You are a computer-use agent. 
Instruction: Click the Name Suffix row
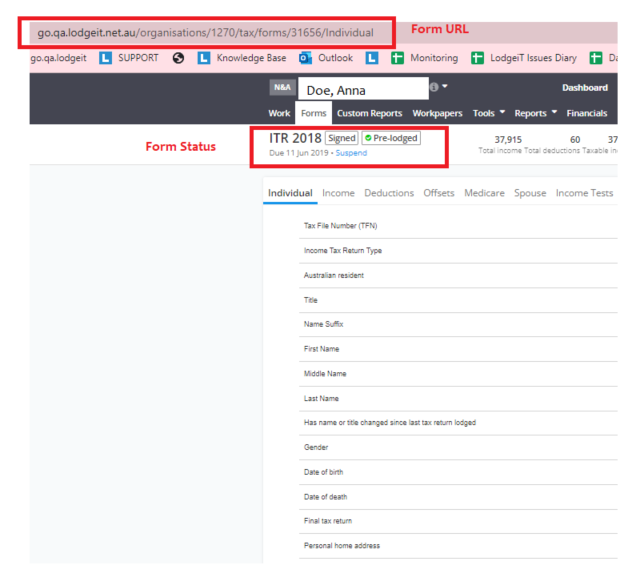click(x=458, y=324)
